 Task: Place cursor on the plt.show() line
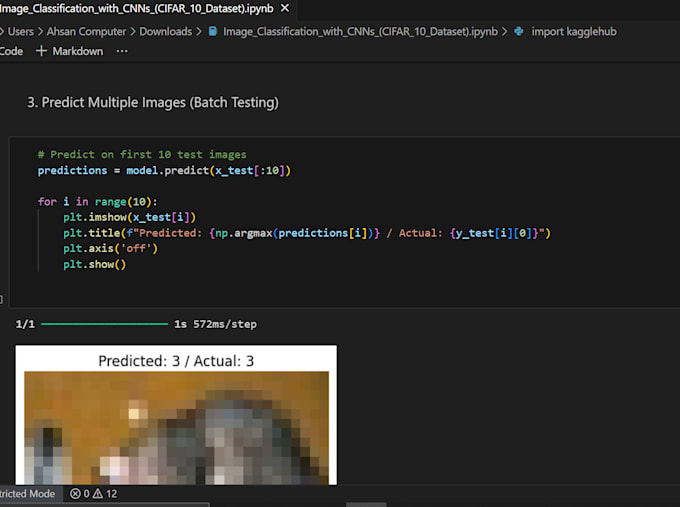pyautogui.click(x=95, y=265)
